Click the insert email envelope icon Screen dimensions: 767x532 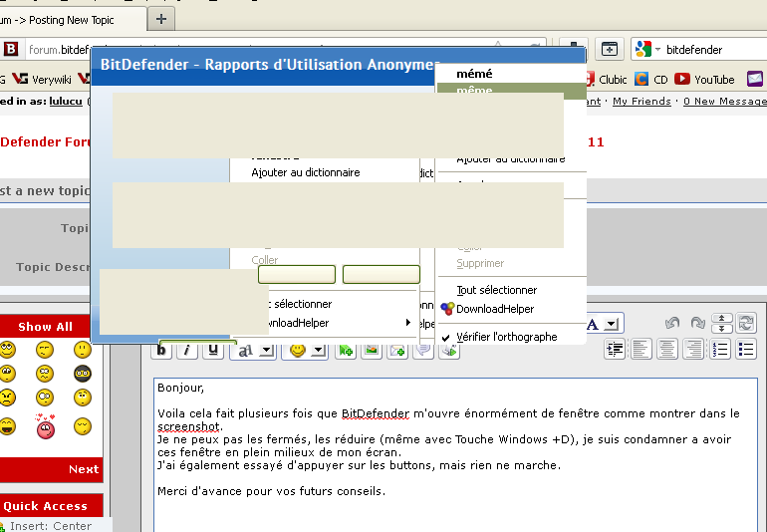(397, 351)
